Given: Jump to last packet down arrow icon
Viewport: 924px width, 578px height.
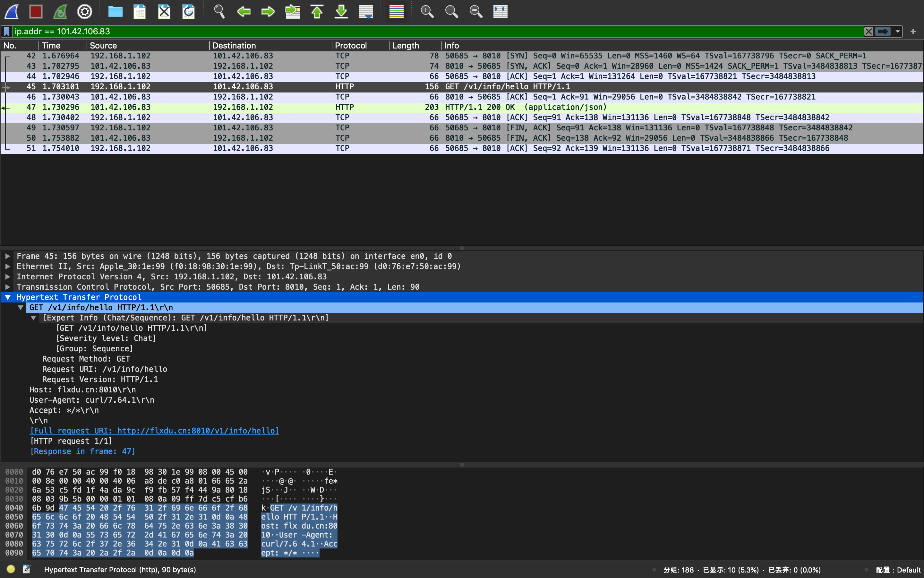Looking at the screenshot, I should click(x=341, y=12).
